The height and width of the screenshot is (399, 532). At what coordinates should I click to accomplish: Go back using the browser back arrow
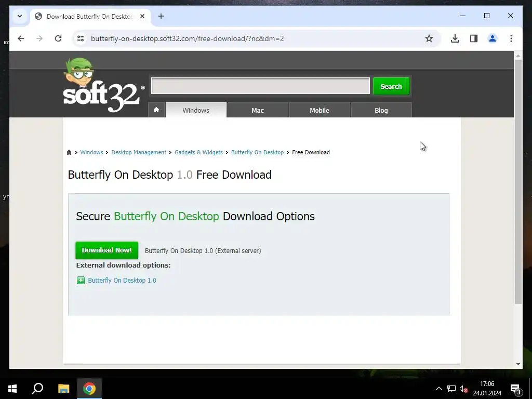(x=21, y=38)
